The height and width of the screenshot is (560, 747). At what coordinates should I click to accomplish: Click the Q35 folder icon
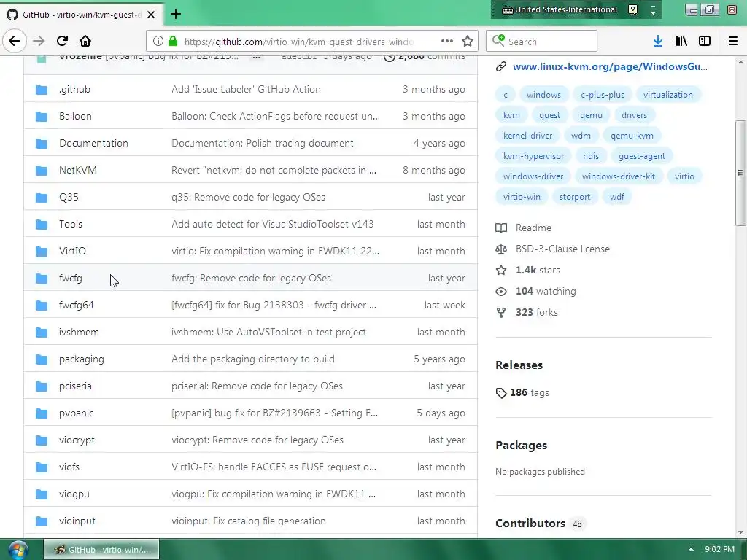coord(42,197)
